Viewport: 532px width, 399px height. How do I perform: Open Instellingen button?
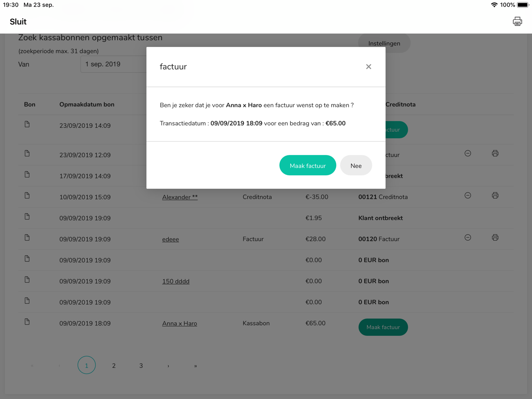point(384,43)
